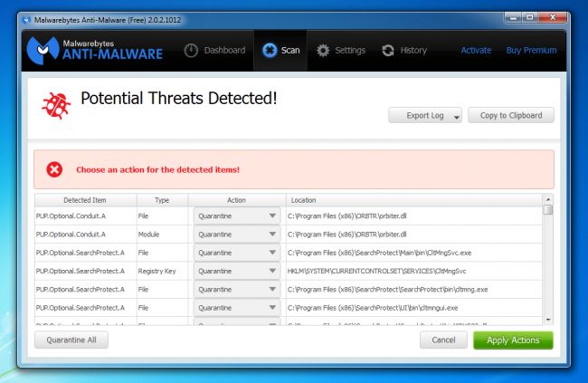Image resolution: width=588 pixels, height=383 pixels.
Task: Open Action dropdown for cltmngui.exe row
Action: coord(237,308)
